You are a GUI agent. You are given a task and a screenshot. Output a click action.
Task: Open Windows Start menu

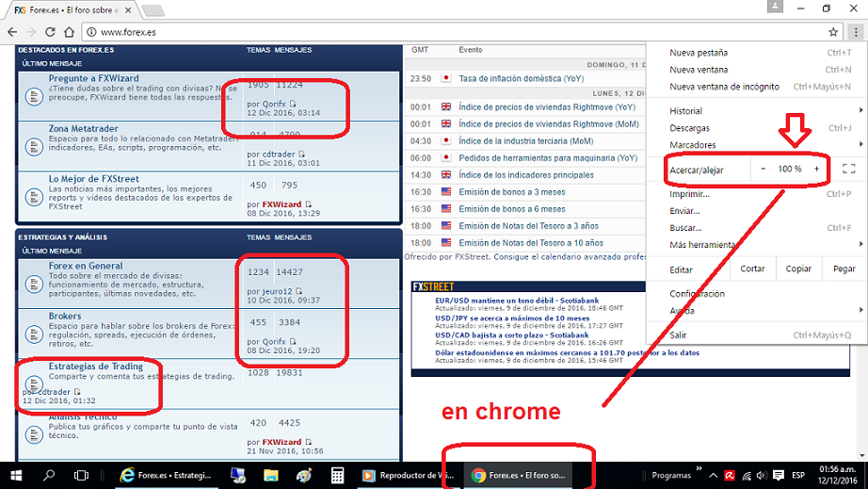coord(16,475)
